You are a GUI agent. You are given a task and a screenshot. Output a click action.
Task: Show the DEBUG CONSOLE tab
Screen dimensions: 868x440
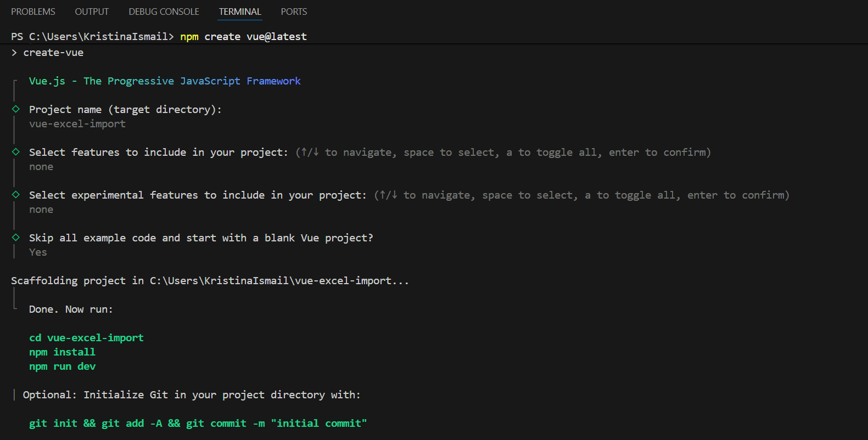click(164, 12)
